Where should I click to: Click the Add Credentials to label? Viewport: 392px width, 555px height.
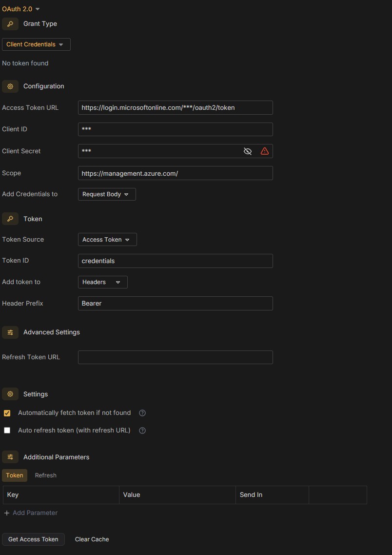pyautogui.click(x=30, y=194)
